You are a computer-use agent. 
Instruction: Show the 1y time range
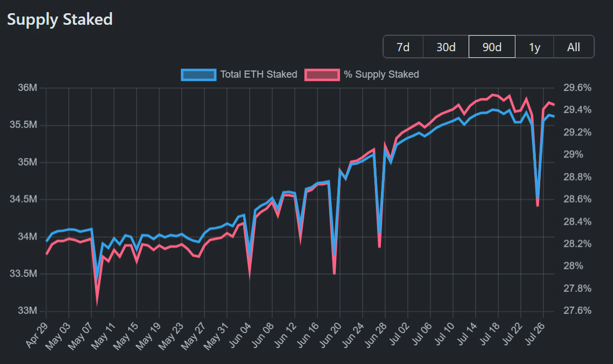click(x=534, y=47)
